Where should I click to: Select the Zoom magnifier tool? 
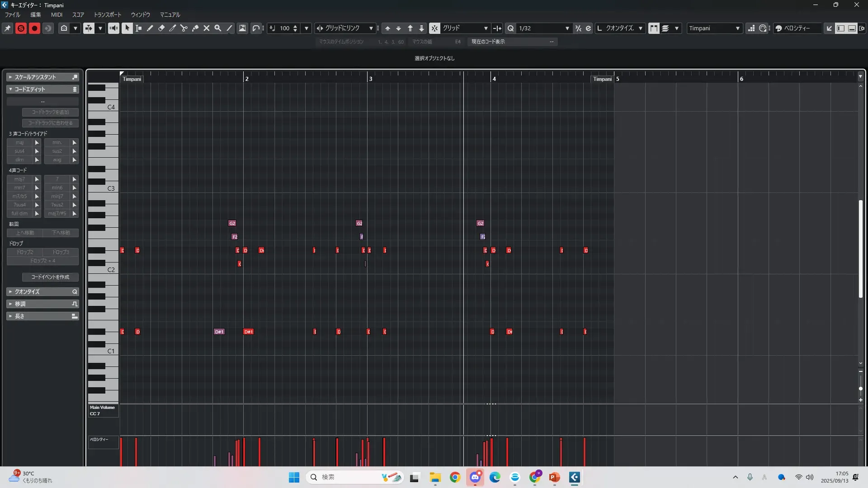218,28
